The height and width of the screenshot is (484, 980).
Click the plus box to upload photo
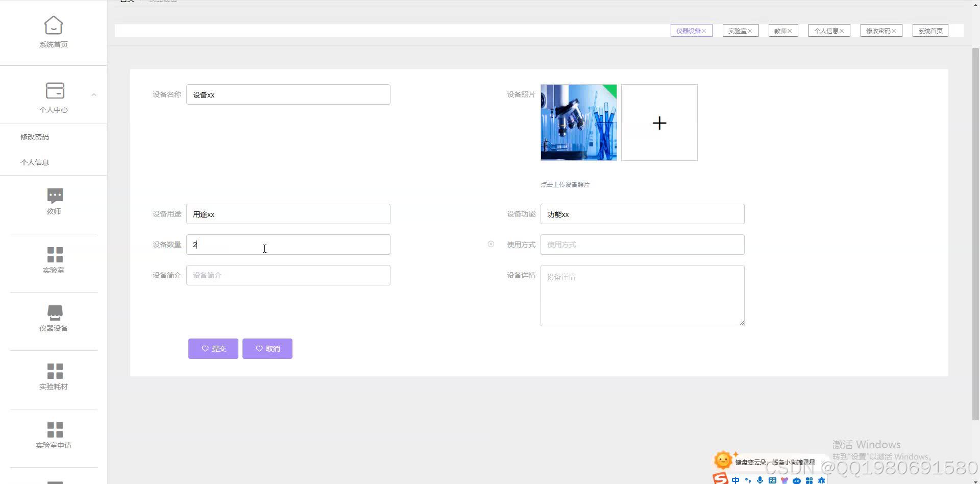point(659,123)
